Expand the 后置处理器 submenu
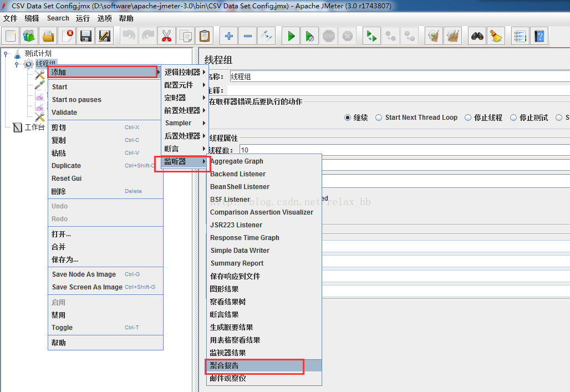The height and width of the screenshot is (392, 570). 185,136
